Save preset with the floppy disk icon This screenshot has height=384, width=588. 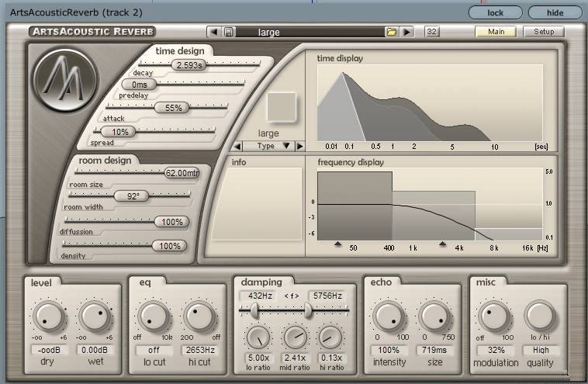coord(228,32)
